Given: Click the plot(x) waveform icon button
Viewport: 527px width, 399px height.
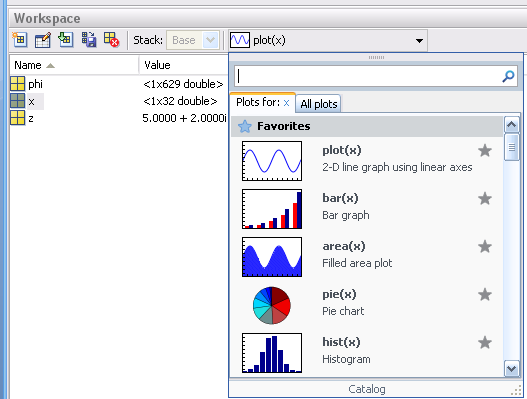Looking at the screenshot, I should 240,40.
